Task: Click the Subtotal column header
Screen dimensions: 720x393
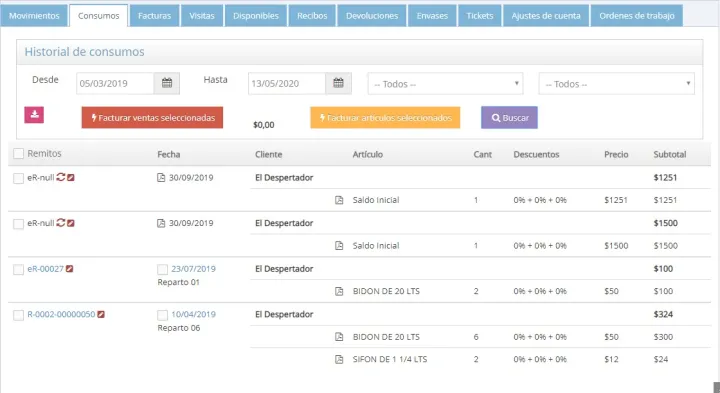Action: [x=670, y=154]
